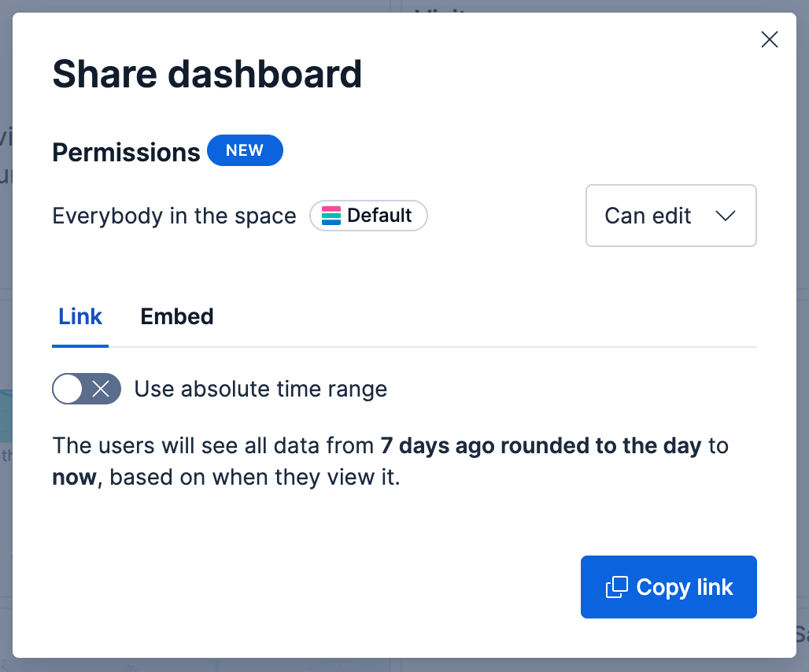
Task: Enable Use absolute time range switch
Action: pyautogui.click(x=87, y=389)
